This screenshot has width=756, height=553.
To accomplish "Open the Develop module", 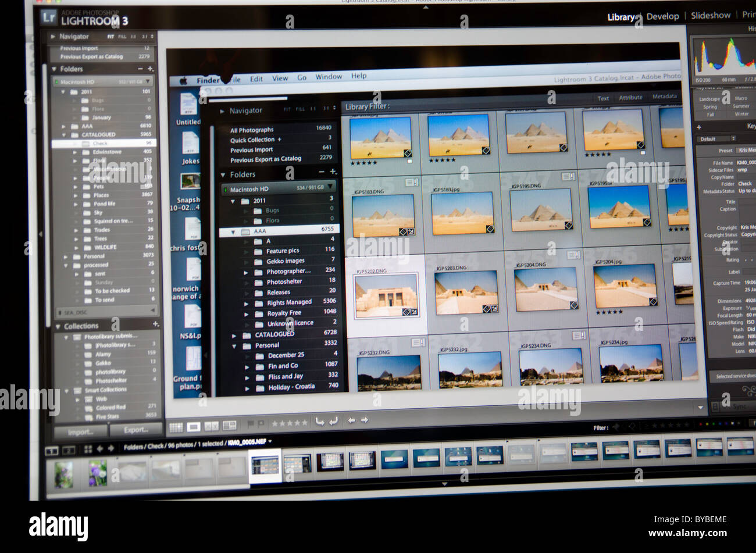I will (x=662, y=16).
